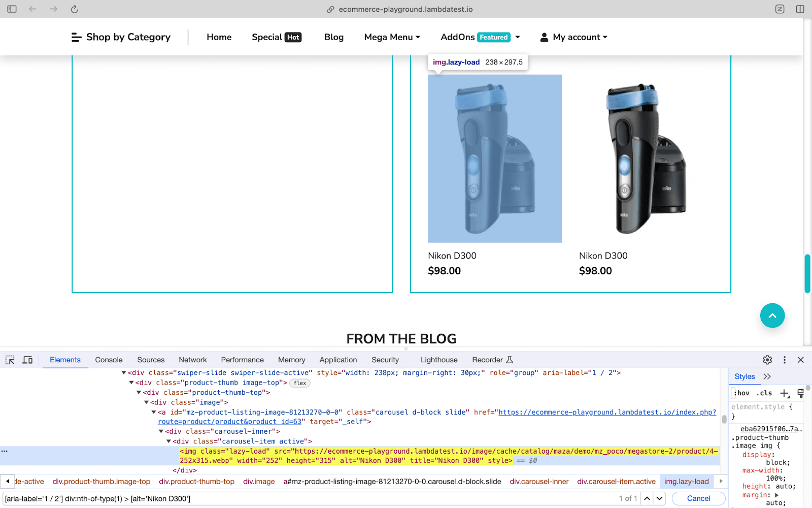Open DevTools settings gear
812x508 pixels.
click(767, 360)
